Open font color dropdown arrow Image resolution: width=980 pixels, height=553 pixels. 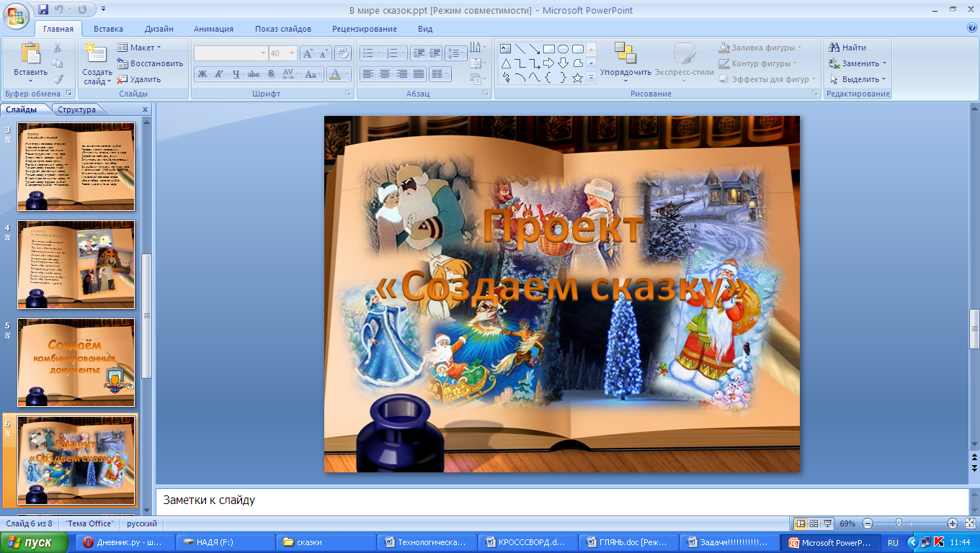point(347,73)
